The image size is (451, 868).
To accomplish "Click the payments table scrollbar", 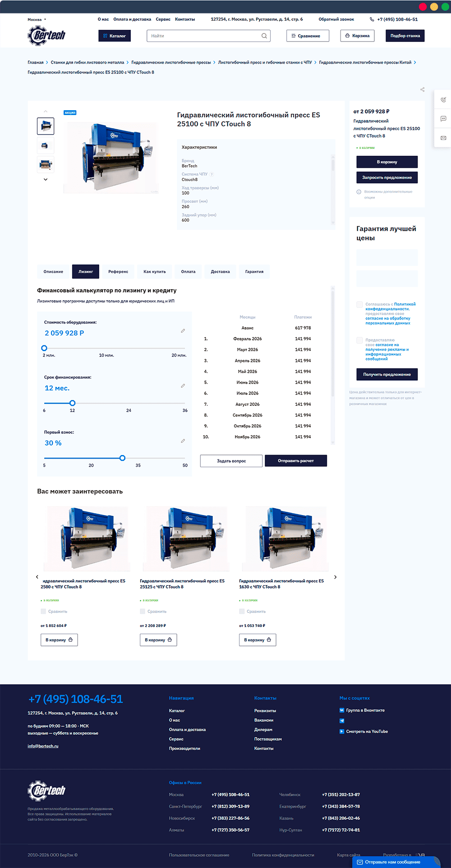I will [x=333, y=343].
